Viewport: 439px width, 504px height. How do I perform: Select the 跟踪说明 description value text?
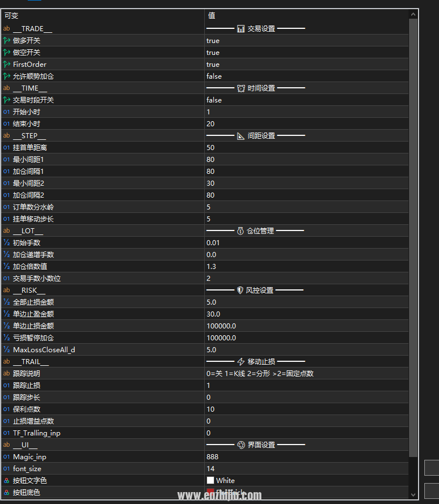(260, 374)
